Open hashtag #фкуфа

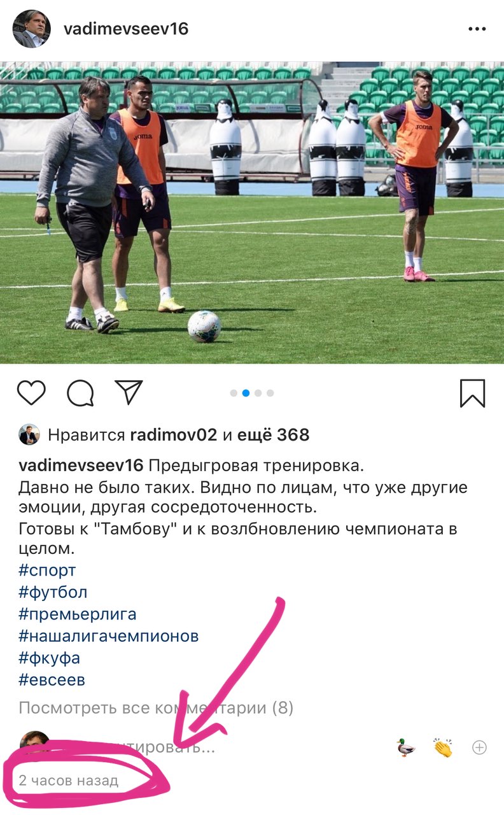(x=49, y=658)
